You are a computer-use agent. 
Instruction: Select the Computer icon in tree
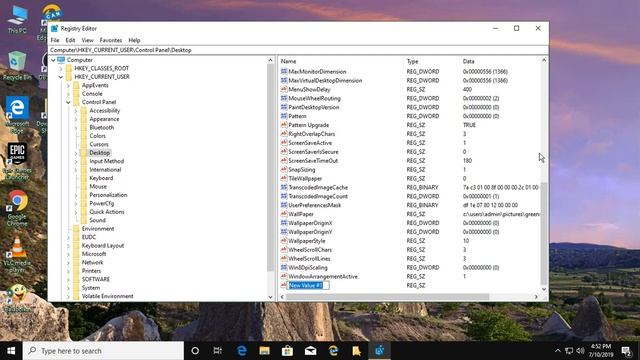[61, 60]
